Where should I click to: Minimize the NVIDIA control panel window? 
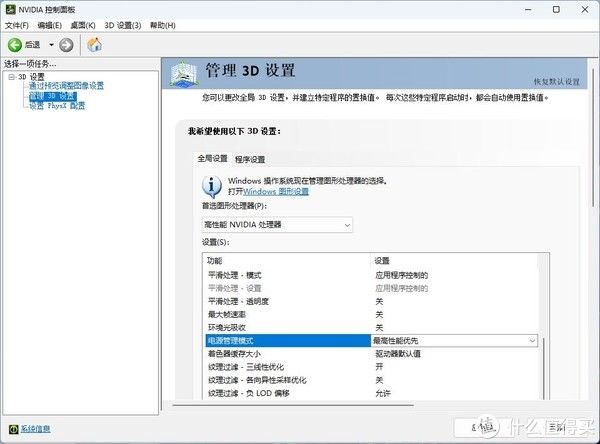(528, 10)
